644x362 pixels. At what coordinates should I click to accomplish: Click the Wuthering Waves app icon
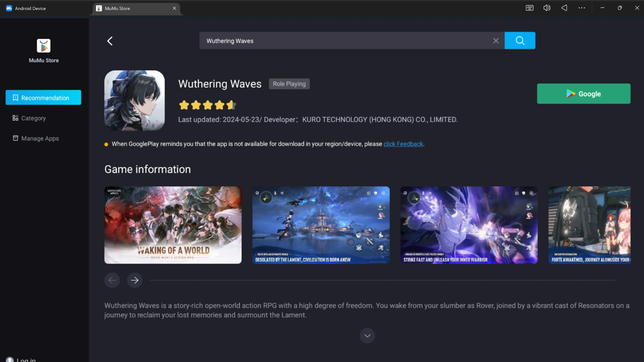pyautogui.click(x=134, y=100)
